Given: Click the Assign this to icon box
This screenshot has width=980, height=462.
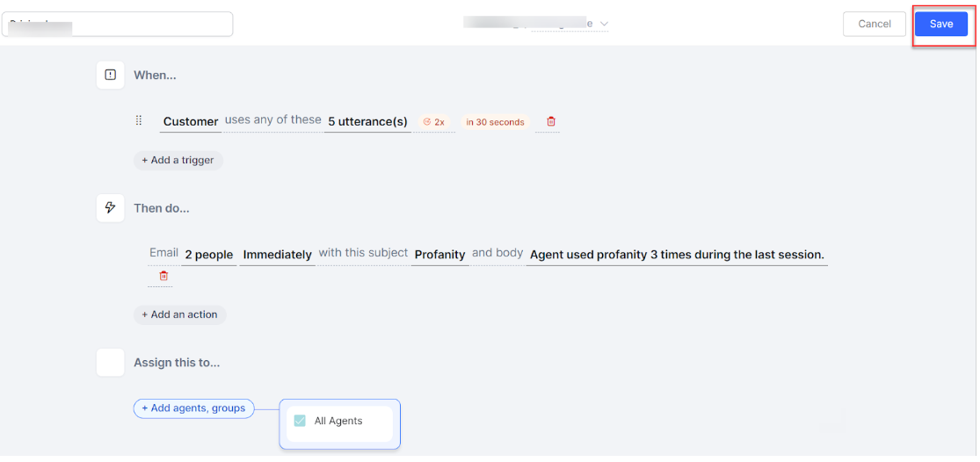Looking at the screenshot, I should click(x=110, y=362).
